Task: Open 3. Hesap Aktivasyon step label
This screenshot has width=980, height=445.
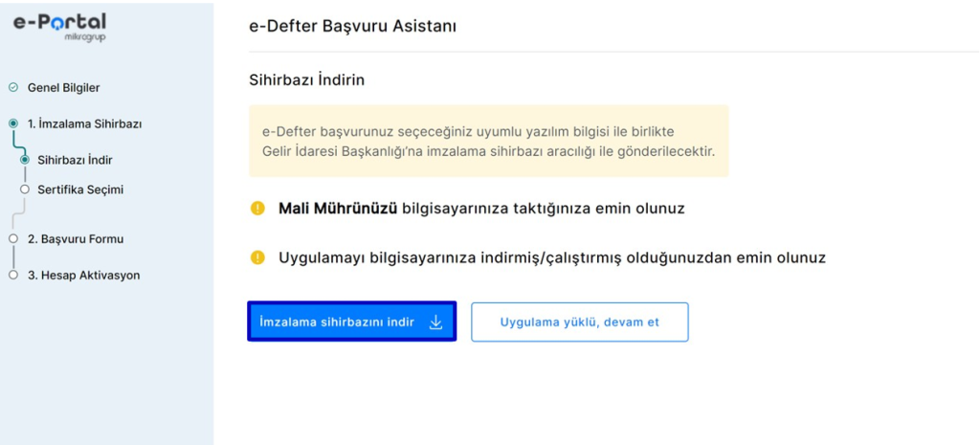Action: pos(83,276)
